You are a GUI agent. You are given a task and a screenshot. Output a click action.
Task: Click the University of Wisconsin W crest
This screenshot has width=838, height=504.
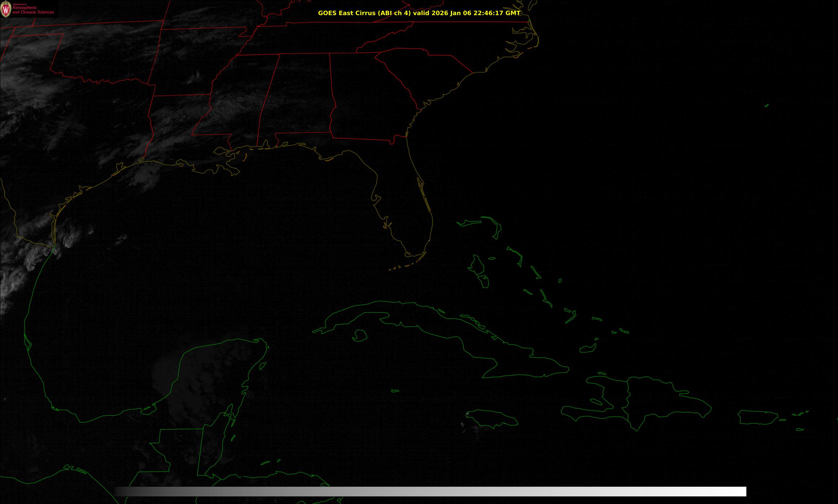[x=6, y=10]
